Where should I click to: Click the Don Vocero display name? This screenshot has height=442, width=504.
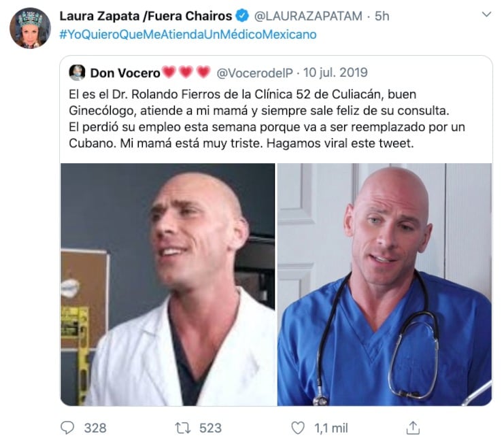pyautogui.click(x=125, y=73)
